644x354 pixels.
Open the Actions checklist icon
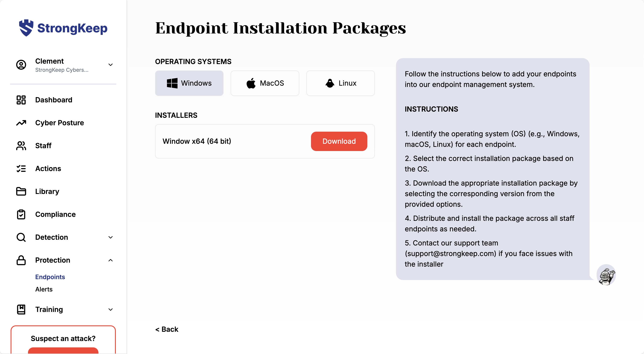(x=21, y=169)
